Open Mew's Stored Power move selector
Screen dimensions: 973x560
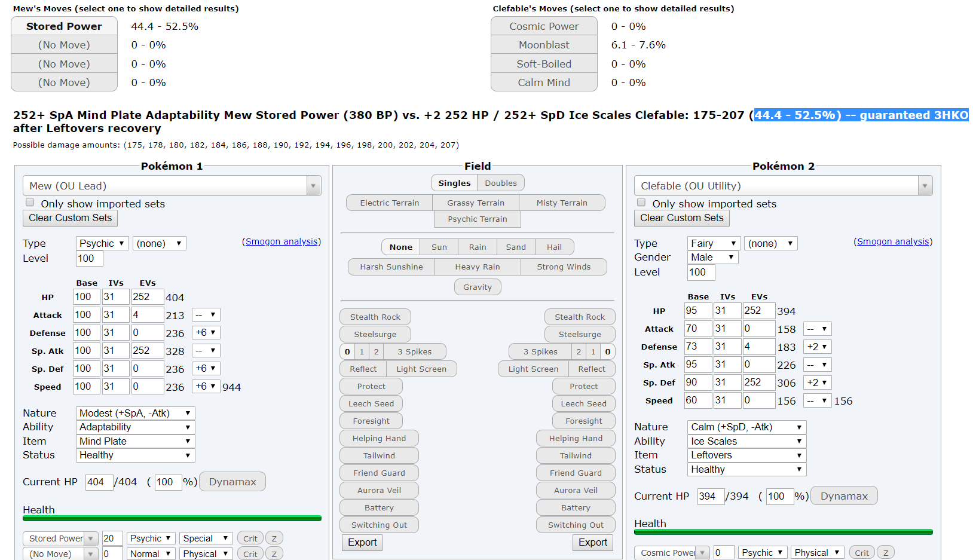(x=61, y=538)
